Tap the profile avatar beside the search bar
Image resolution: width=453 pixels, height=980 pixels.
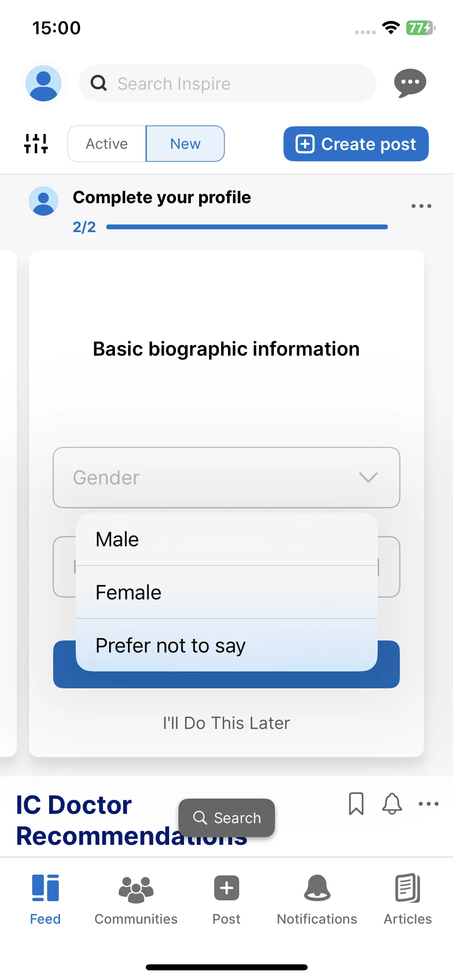pyautogui.click(x=43, y=83)
